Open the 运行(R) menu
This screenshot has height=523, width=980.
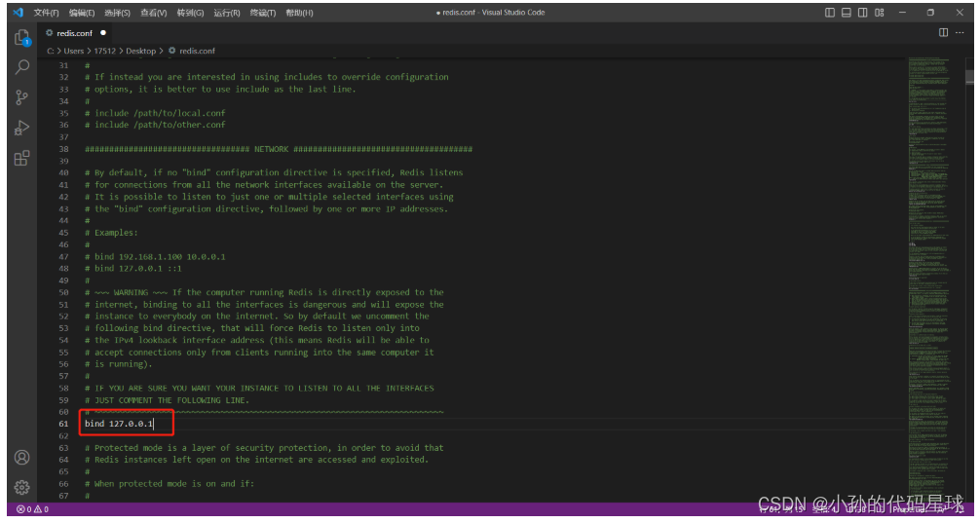pyautogui.click(x=227, y=13)
